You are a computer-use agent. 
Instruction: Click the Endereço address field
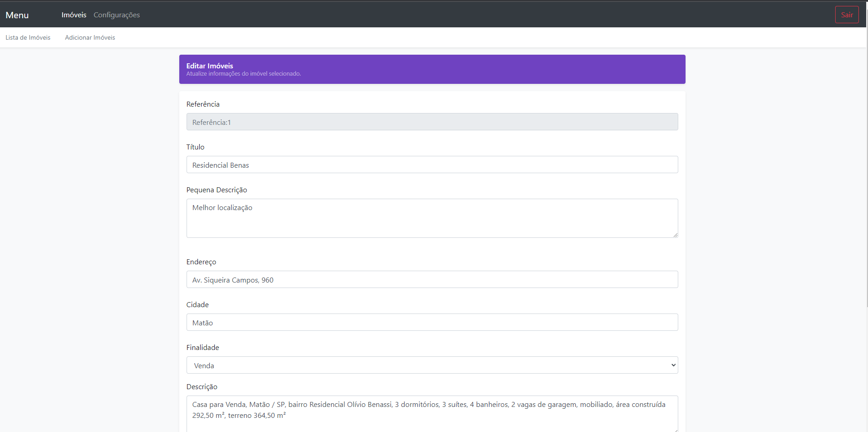coord(432,279)
